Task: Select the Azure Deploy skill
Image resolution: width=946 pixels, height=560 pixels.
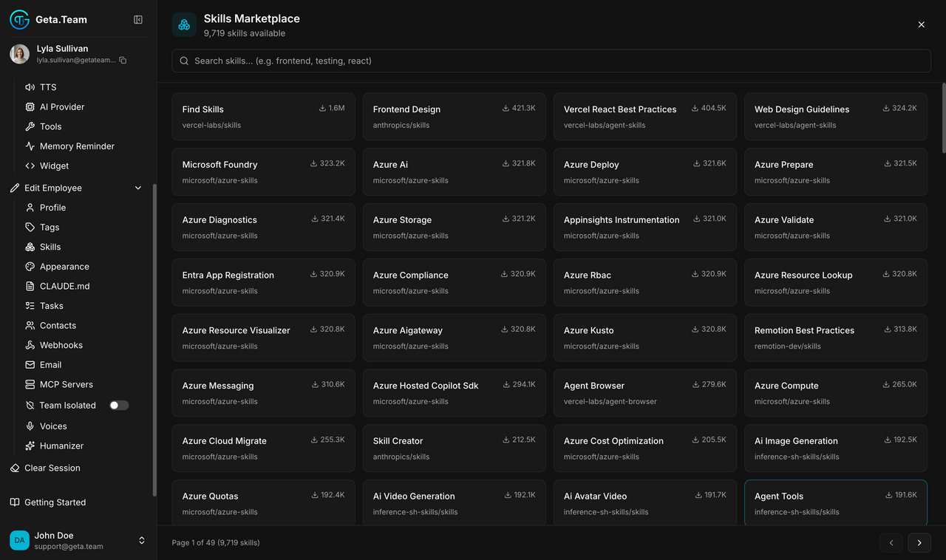Action: [x=644, y=172]
